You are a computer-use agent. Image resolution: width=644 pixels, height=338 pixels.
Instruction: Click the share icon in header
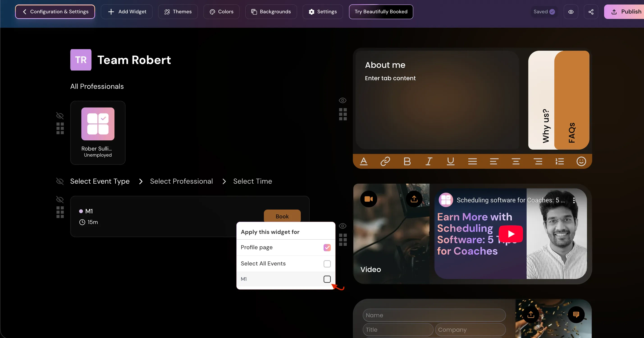pos(591,12)
